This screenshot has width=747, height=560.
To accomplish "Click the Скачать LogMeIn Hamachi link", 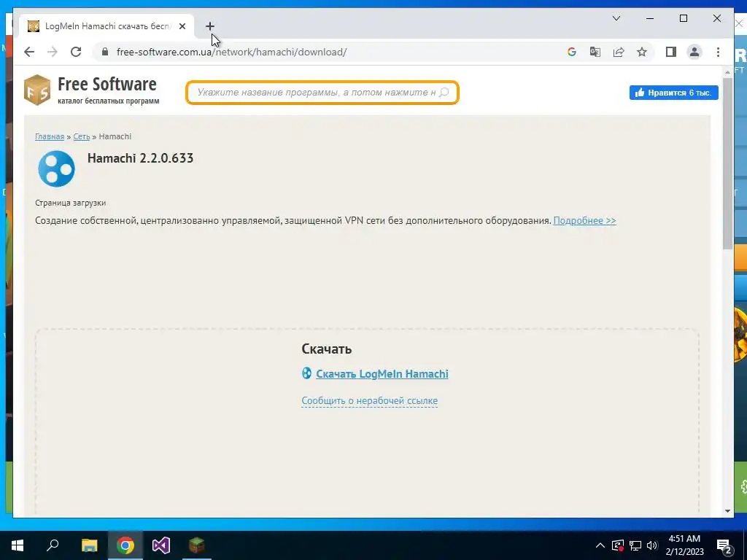I will pos(382,374).
